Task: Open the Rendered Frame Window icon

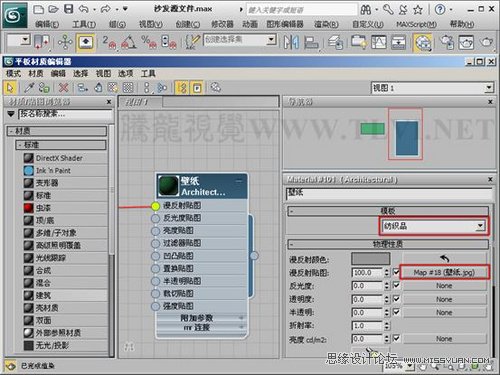Action: coord(466,42)
